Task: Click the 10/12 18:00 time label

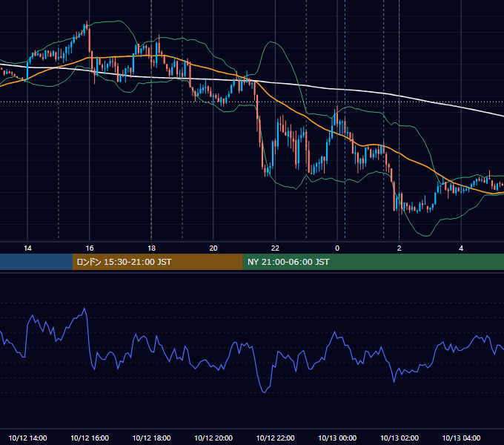Action: pyautogui.click(x=151, y=438)
